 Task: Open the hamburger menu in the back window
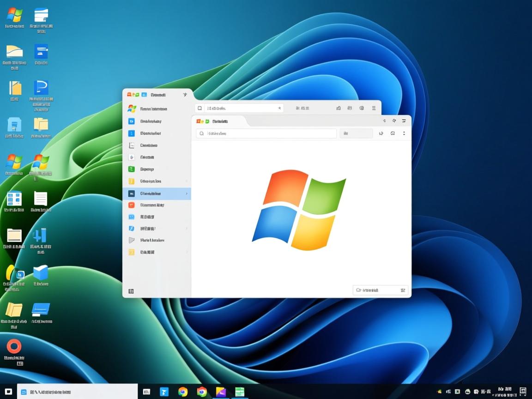click(374, 108)
